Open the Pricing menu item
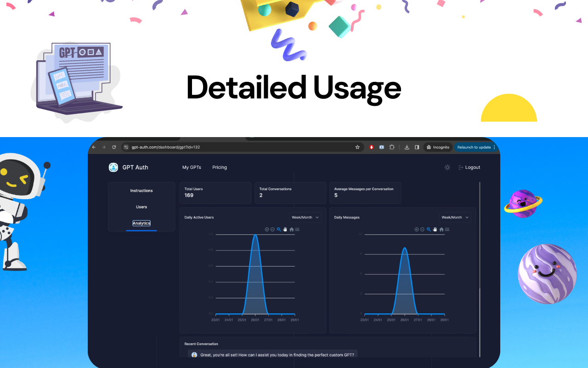This screenshot has width=588, height=368. (x=220, y=167)
